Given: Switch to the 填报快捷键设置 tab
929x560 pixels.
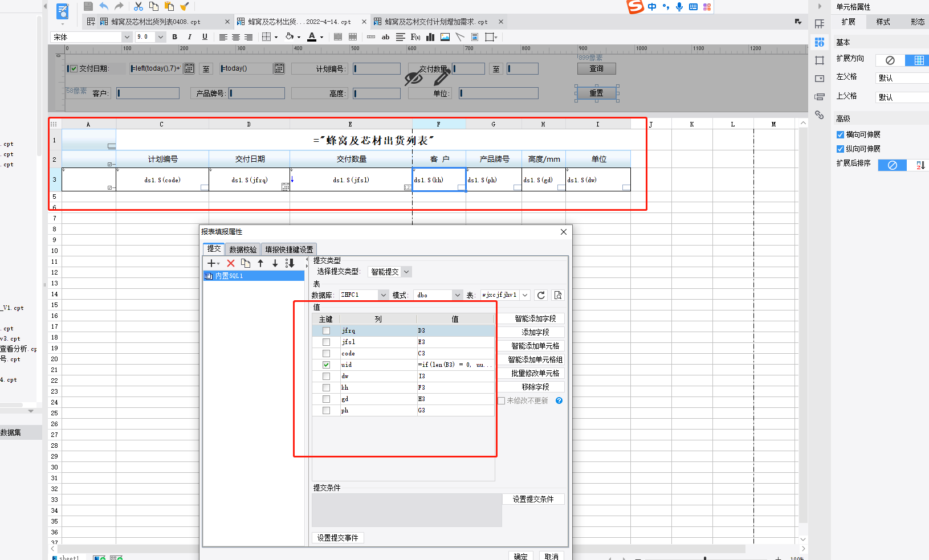Looking at the screenshot, I should [289, 250].
